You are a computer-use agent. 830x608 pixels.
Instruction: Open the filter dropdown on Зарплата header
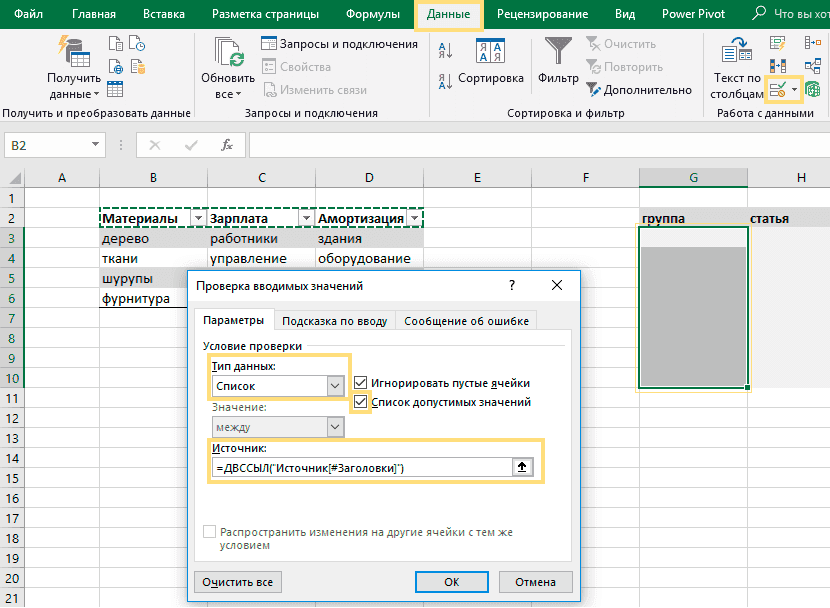click(x=305, y=218)
